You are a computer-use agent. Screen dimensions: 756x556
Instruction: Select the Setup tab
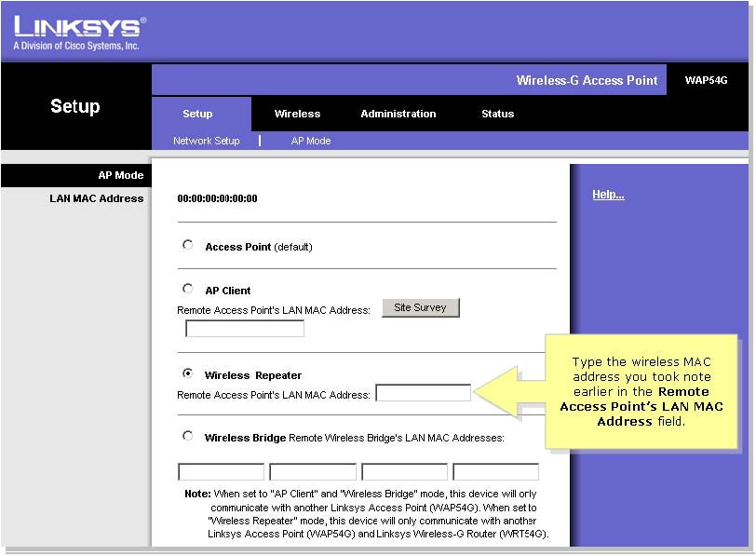(x=197, y=114)
